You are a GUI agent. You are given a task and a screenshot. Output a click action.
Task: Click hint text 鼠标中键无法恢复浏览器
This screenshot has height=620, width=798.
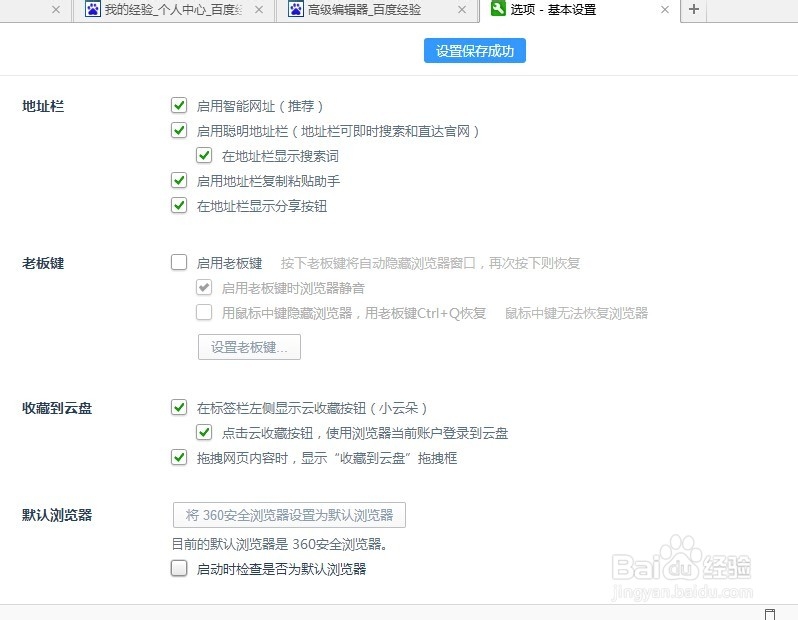[576, 313]
